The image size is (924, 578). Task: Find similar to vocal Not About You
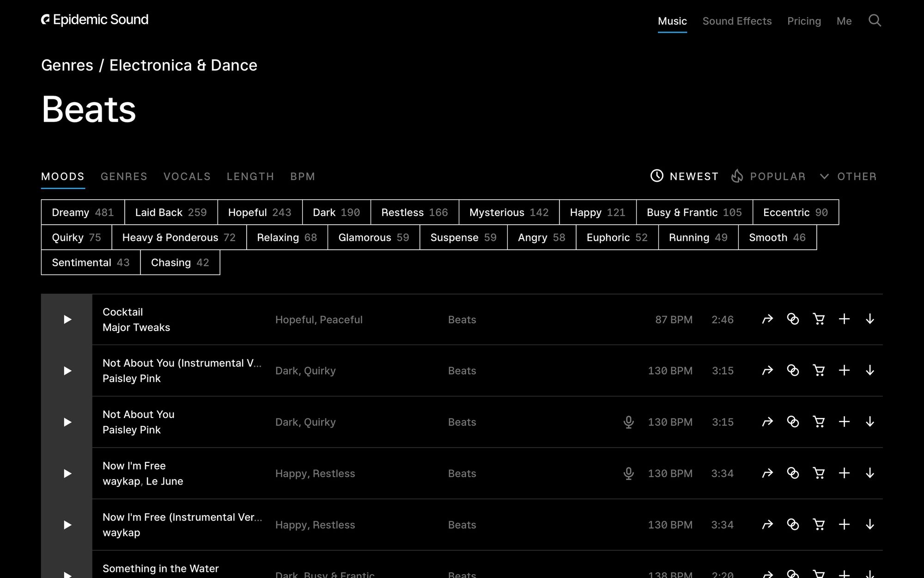click(x=793, y=422)
